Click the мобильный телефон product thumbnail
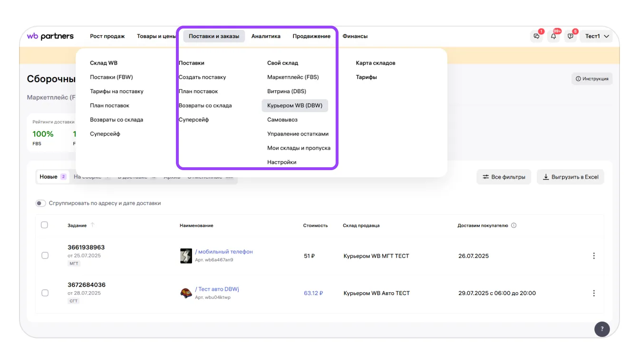Image resolution: width=639 pixels, height=364 pixels. click(x=186, y=256)
